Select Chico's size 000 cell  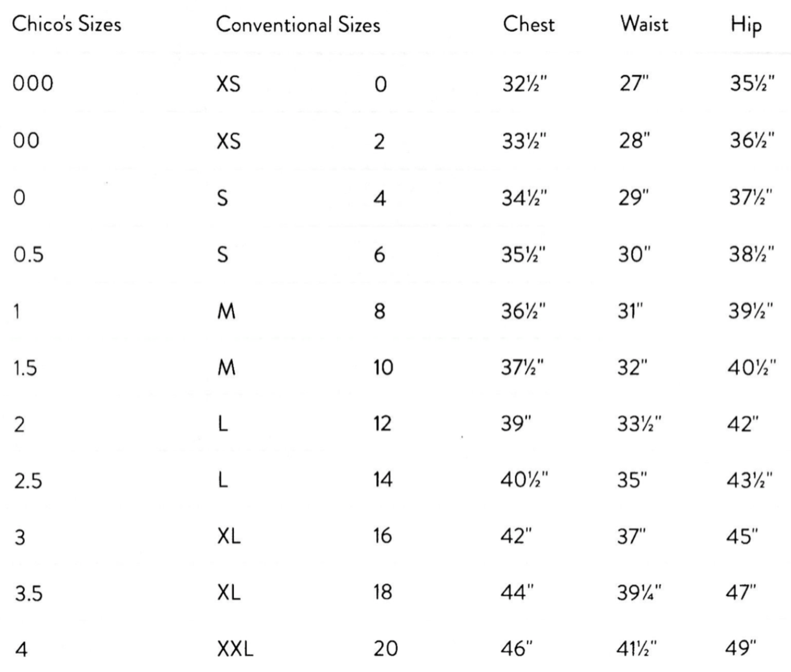pos(33,83)
